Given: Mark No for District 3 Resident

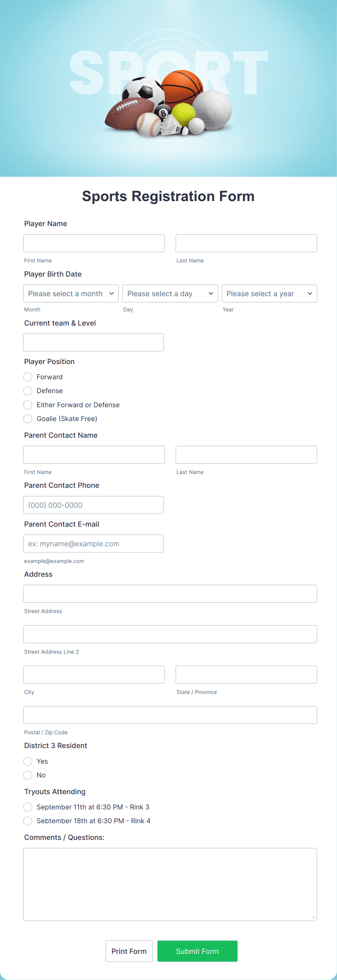Looking at the screenshot, I should [x=27, y=775].
